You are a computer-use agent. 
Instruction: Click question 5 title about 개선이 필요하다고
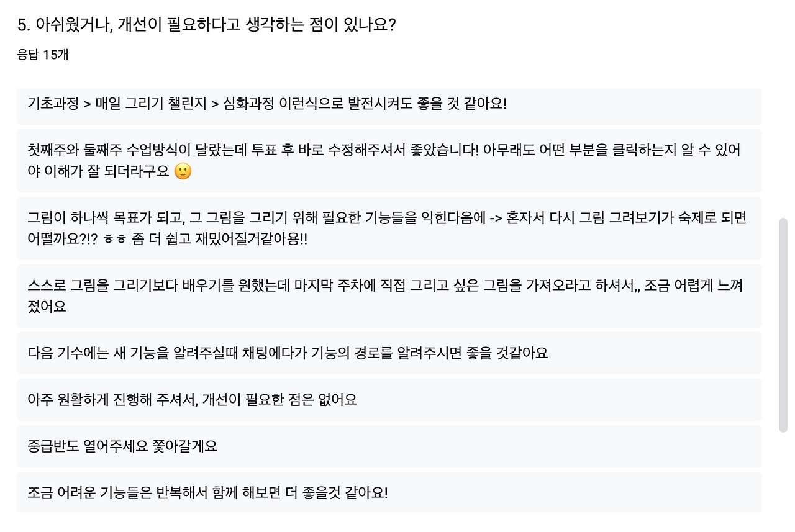(x=207, y=25)
